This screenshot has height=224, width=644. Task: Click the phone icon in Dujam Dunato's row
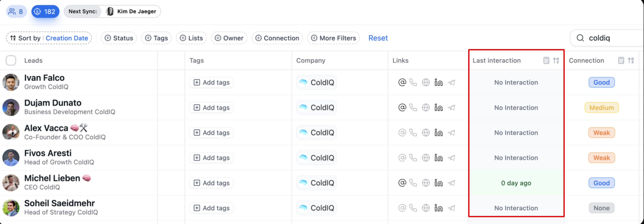tap(413, 107)
